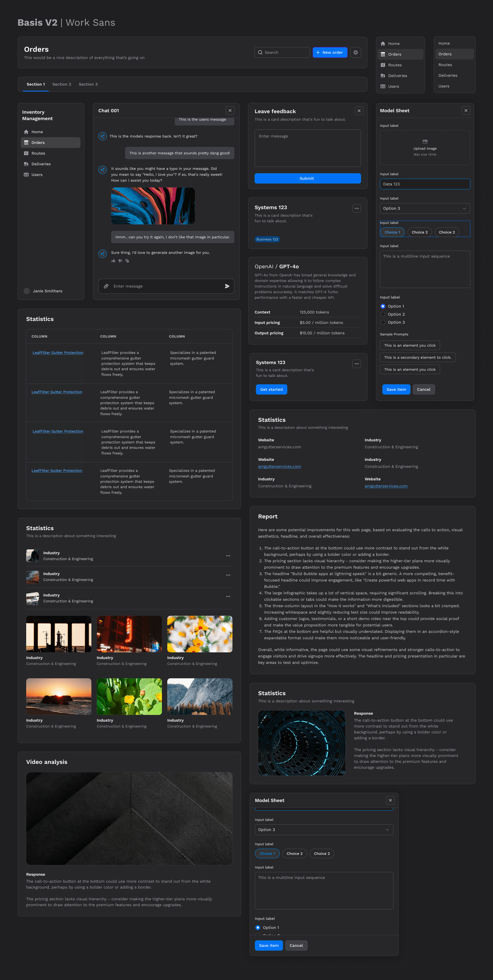Switch to the Section 2 tab
493x980 pixels.
coord(61,85)
